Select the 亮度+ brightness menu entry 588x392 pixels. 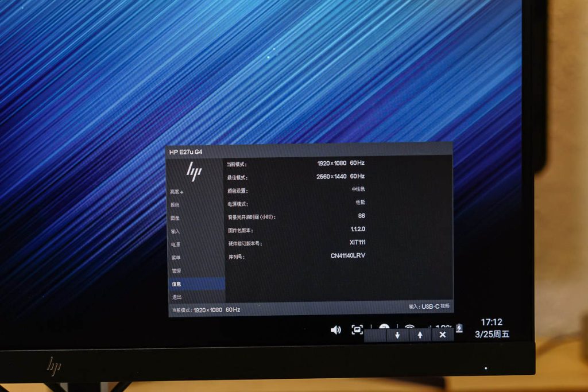pos(177,192)
